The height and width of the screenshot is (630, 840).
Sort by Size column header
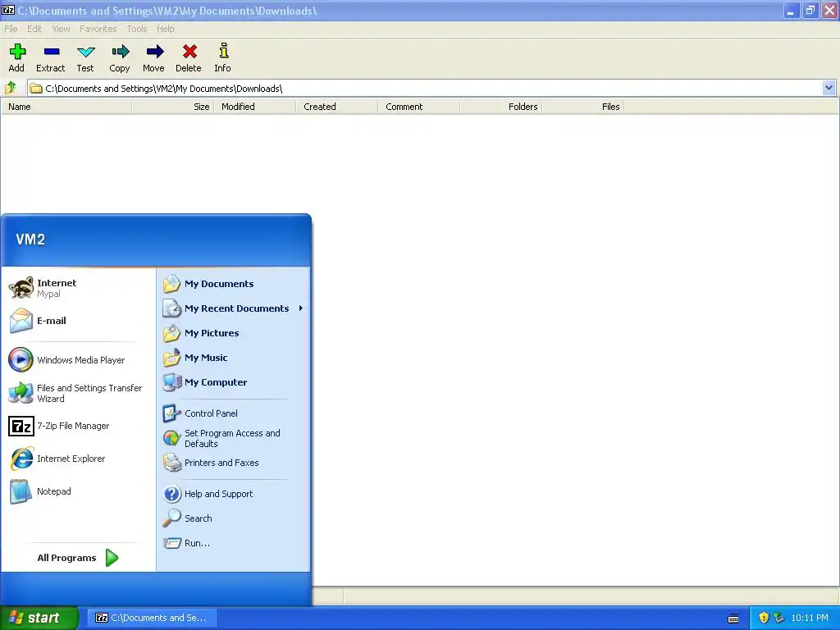(172, 107)
